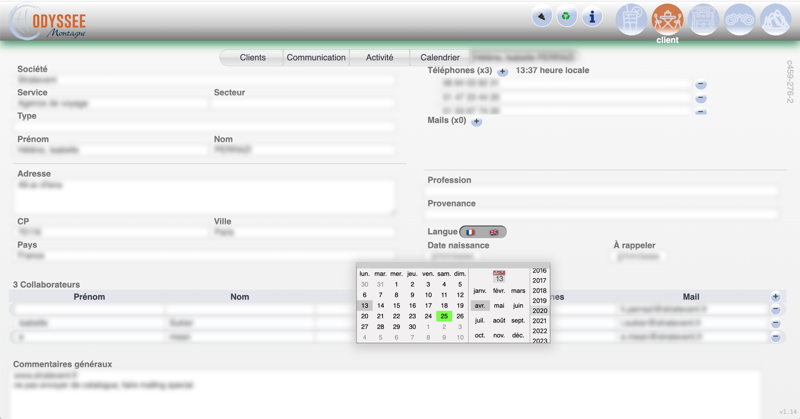The width and height of the screenshot is (800, 419).
Task: Pick the 25 highlighted day in calendar
Action: click(444, 316)
